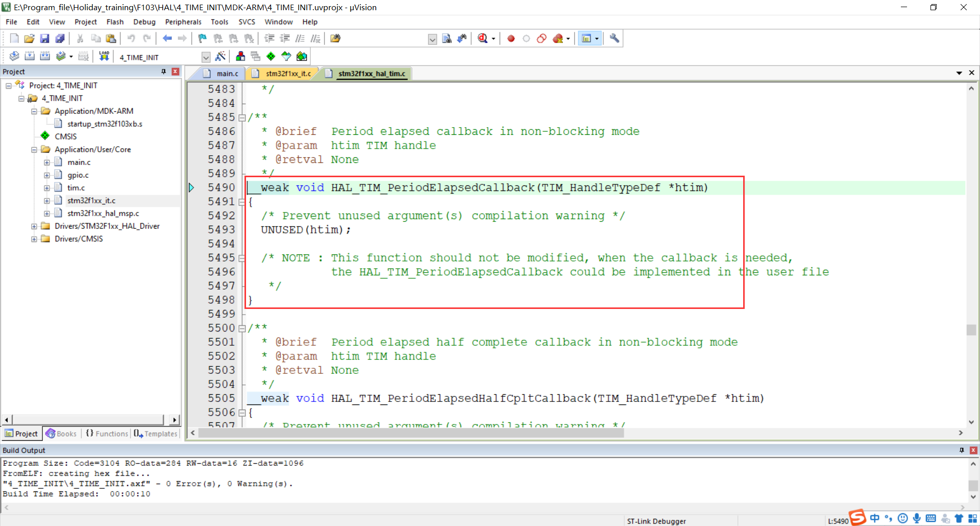This screenshot has height=526, width=980.
Task: Close the Build Output panel
Action: [x=973, y=450]
